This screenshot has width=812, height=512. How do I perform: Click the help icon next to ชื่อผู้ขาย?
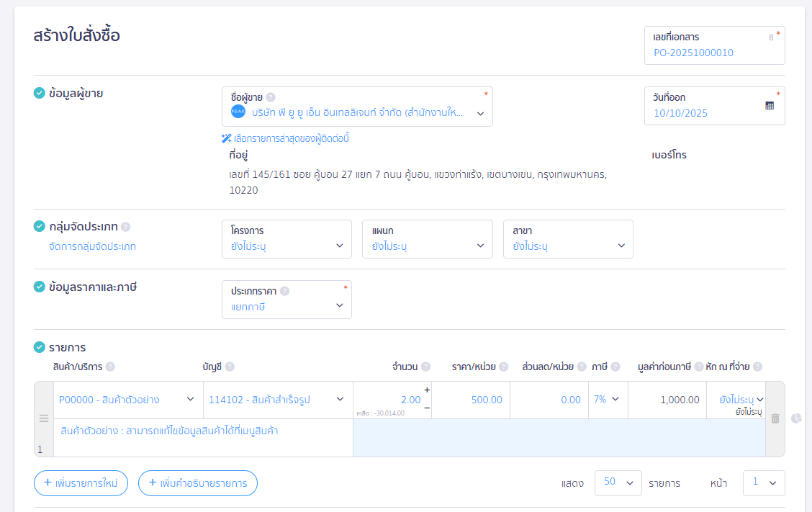(271, 97)
